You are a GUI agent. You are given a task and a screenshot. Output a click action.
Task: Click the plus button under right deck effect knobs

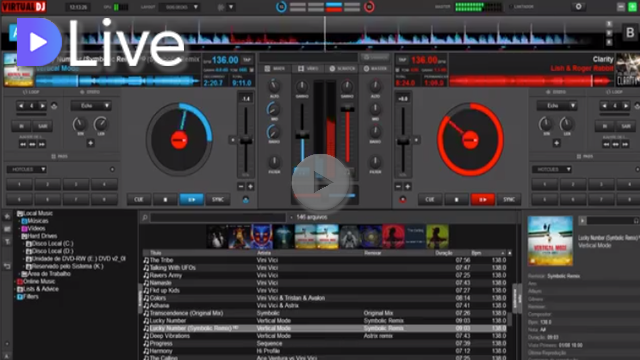[x=556, y=143]
